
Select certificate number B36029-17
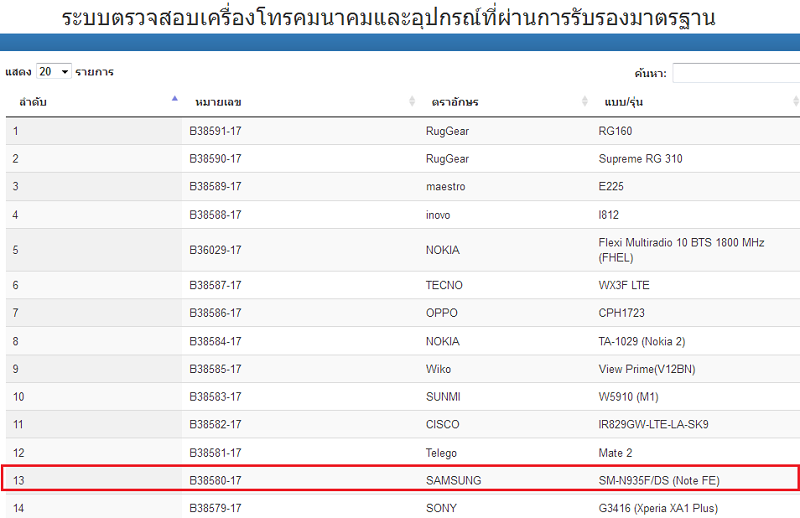215,250
